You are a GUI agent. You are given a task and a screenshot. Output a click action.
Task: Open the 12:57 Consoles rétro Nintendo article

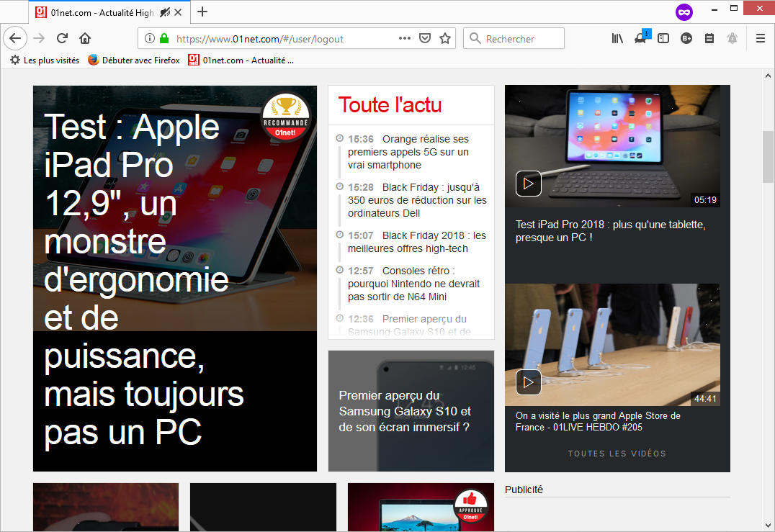pyautogui.click(x=413, y=284)
